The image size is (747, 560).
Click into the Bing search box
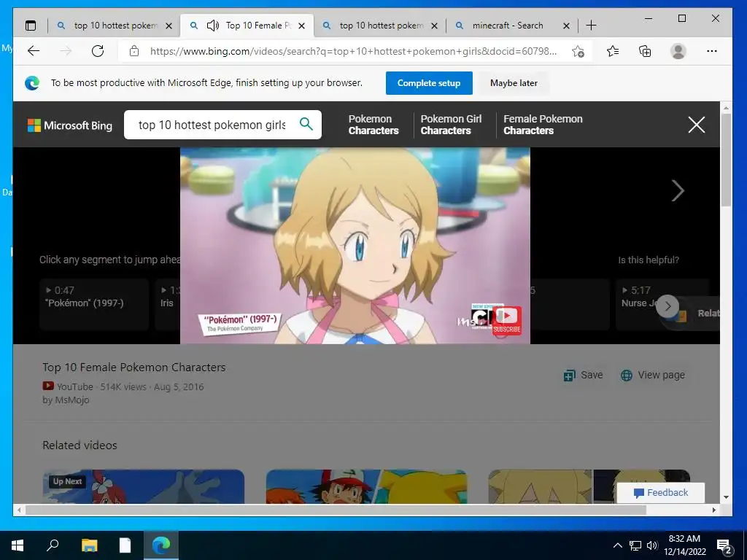pyautogui.click(x=212, y=125)
